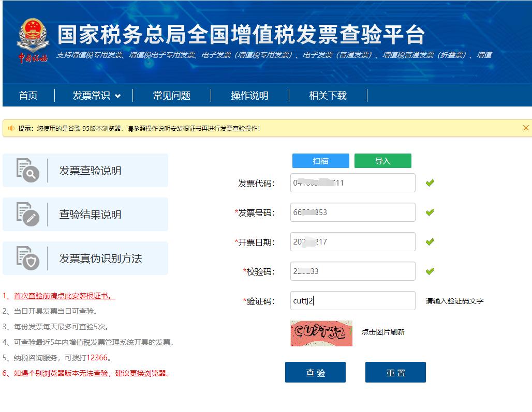Click inside the 验证码 input field

pos(352,300)
